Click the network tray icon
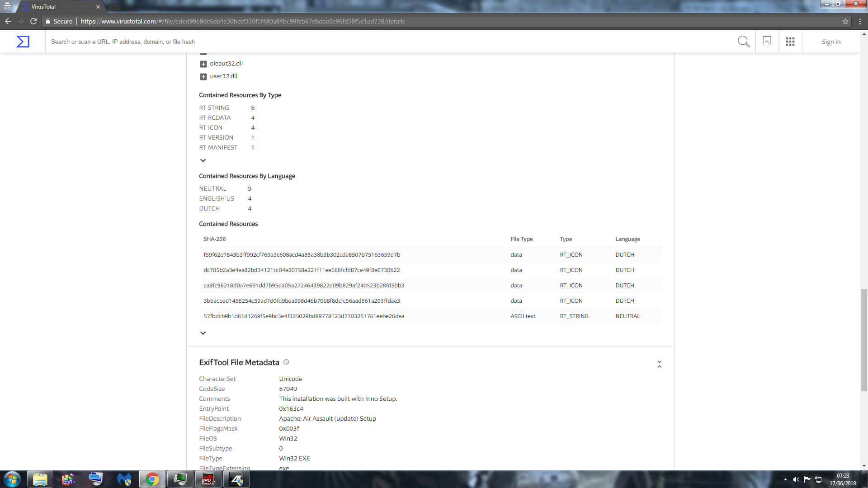The height and width of the screenshot is (488, 868). click(818, 479)
